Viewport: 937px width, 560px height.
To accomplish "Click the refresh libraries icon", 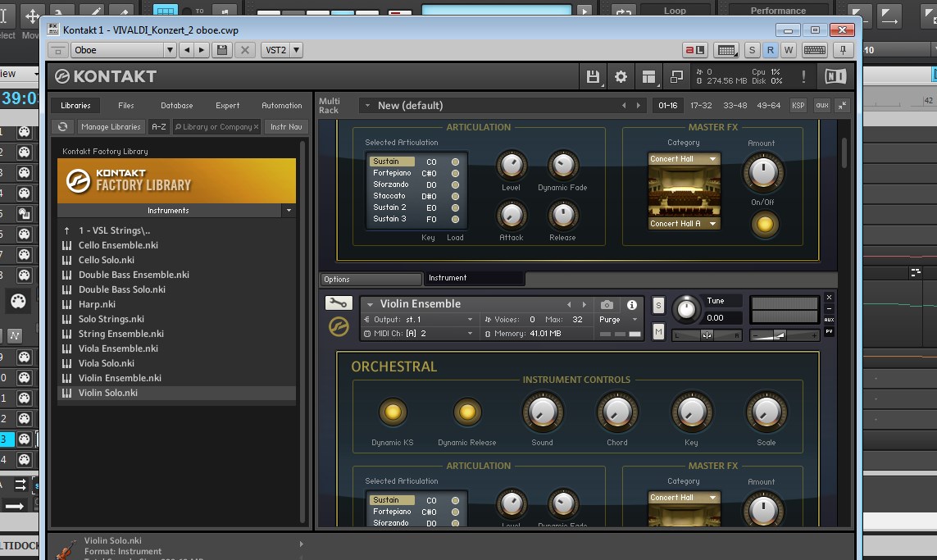I will (x=63, y=127).
